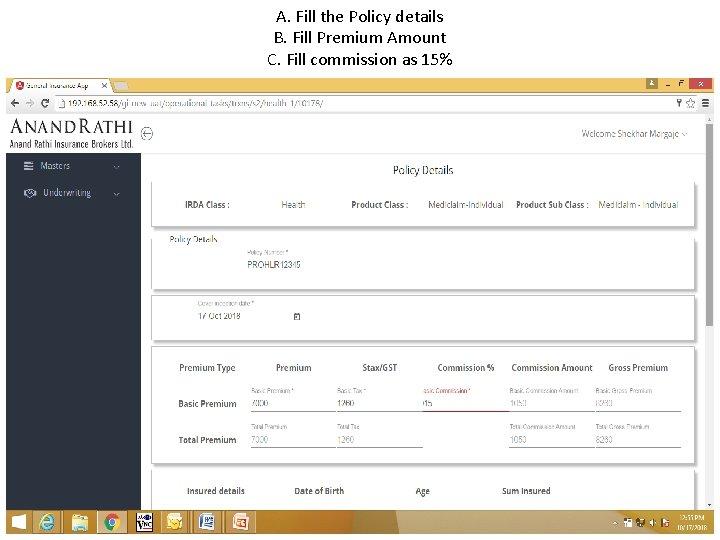720x540 pixels.
Task: Click the Commission % column header
Action: [466, 368]
